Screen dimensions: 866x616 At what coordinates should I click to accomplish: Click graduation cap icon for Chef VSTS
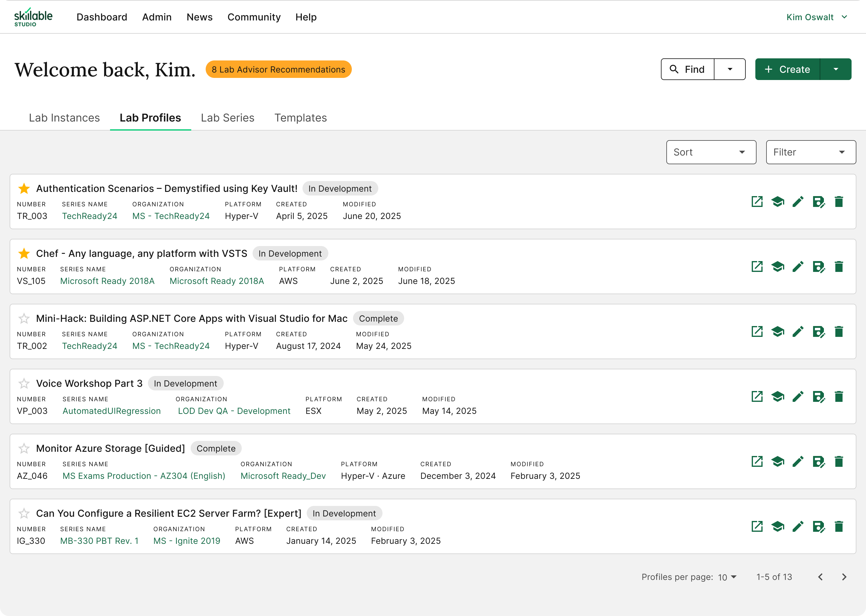[x=778, y=266]
